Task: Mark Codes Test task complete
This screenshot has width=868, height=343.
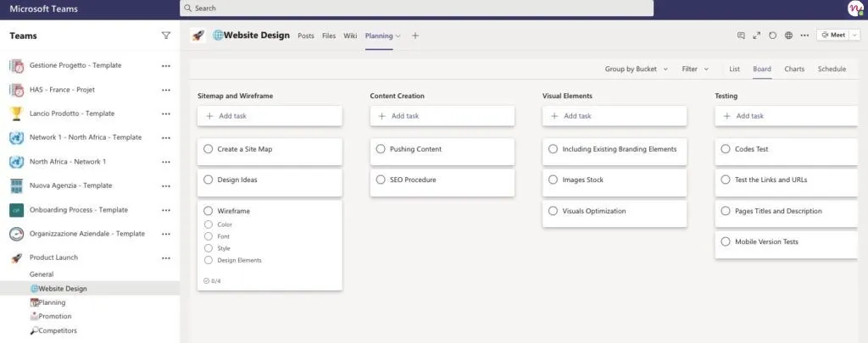Action: [726, 149]
